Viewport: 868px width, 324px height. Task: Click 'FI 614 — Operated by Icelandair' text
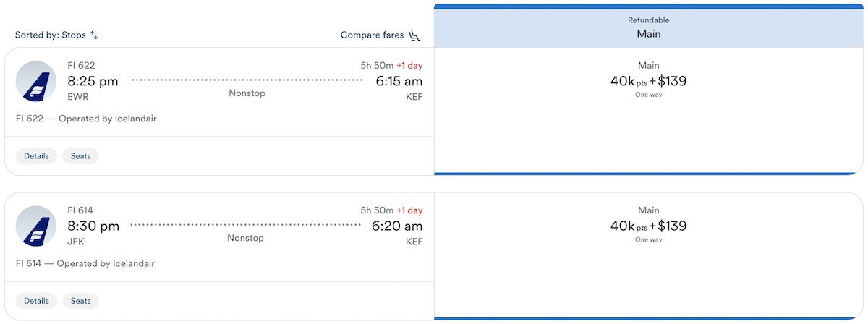click(x=85, y=263)
